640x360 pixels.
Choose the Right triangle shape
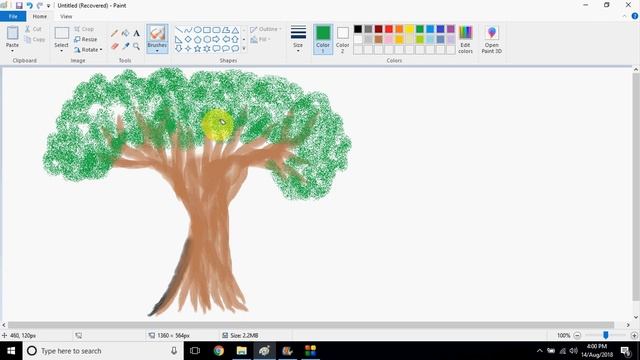pos(179,39)
